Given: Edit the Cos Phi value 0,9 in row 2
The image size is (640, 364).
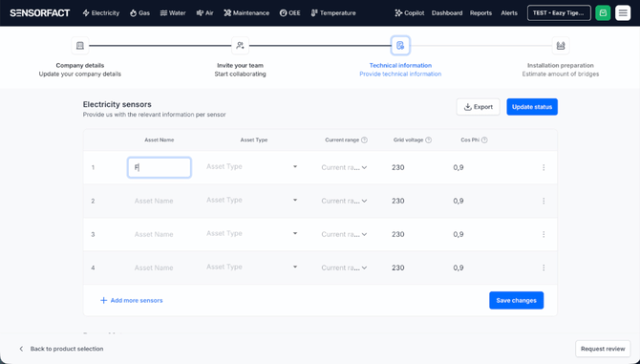Looking at the screenshot, I should pyautogui.click(x=459, y=201).
